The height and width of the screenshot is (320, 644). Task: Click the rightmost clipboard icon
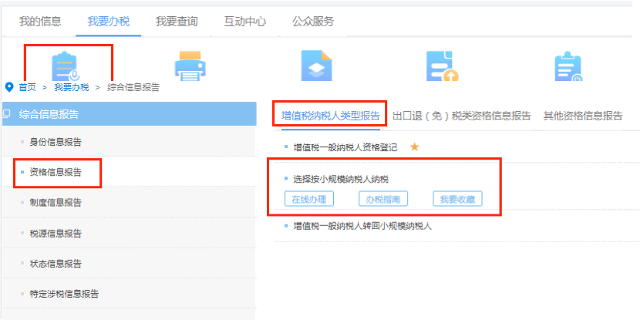coord(568,67)
